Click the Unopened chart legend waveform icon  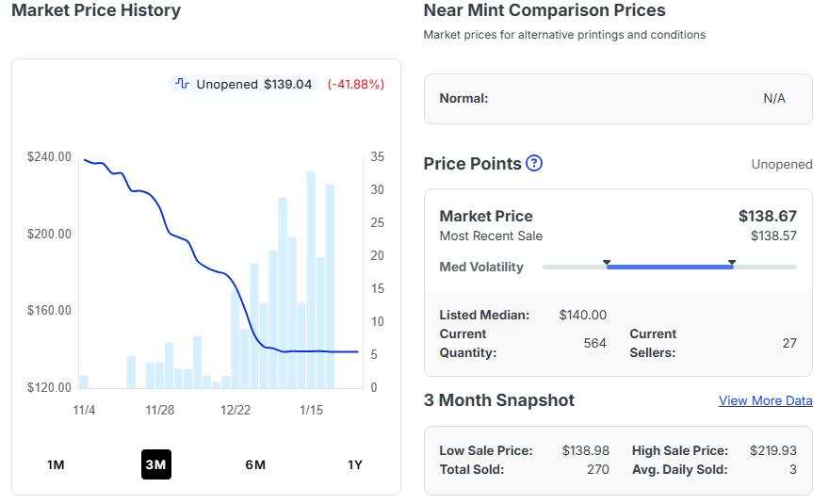(x=183, y=84)
